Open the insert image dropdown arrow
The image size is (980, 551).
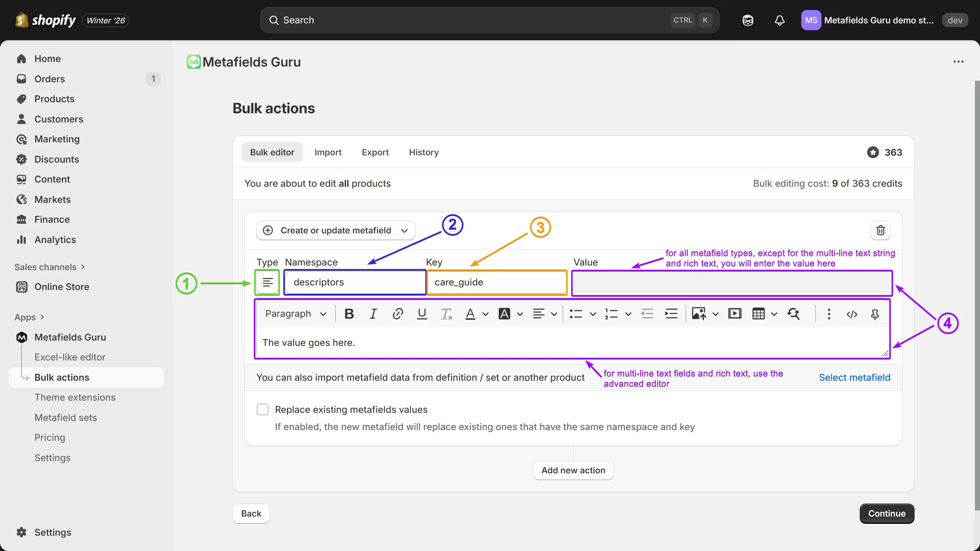715,314
